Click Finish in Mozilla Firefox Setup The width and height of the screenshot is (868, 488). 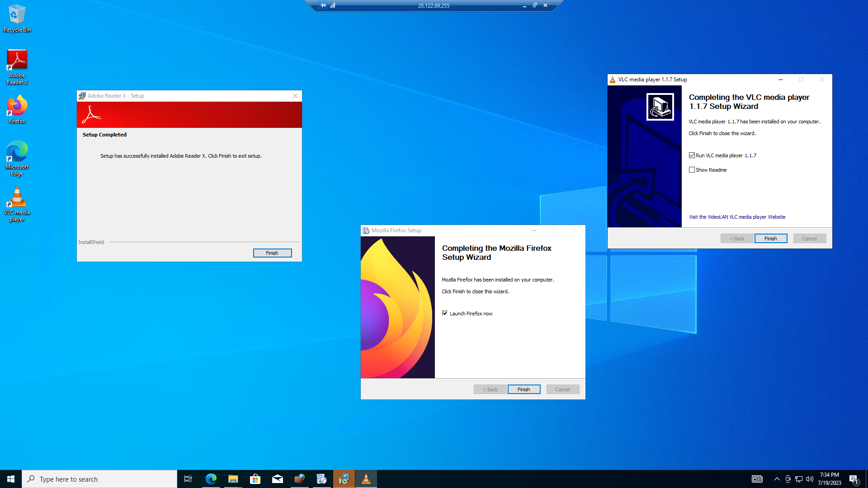click(524, 389)
